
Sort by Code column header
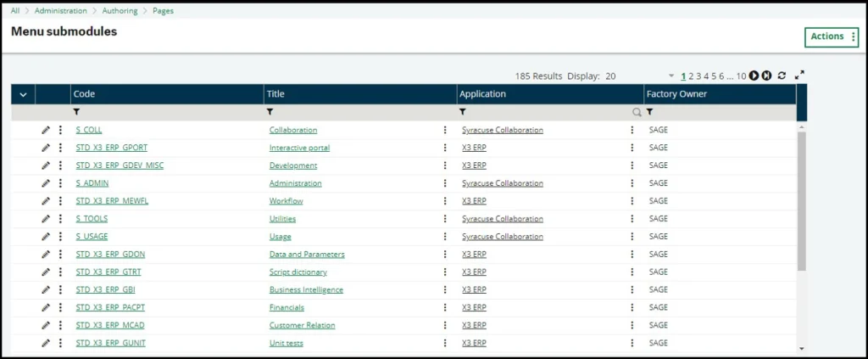pyautogui.click(x=167, y=94)
